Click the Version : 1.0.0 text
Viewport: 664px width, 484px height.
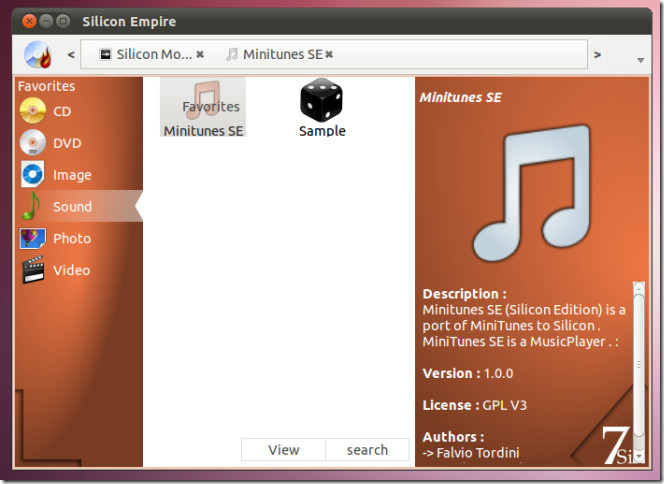[468, 373]
